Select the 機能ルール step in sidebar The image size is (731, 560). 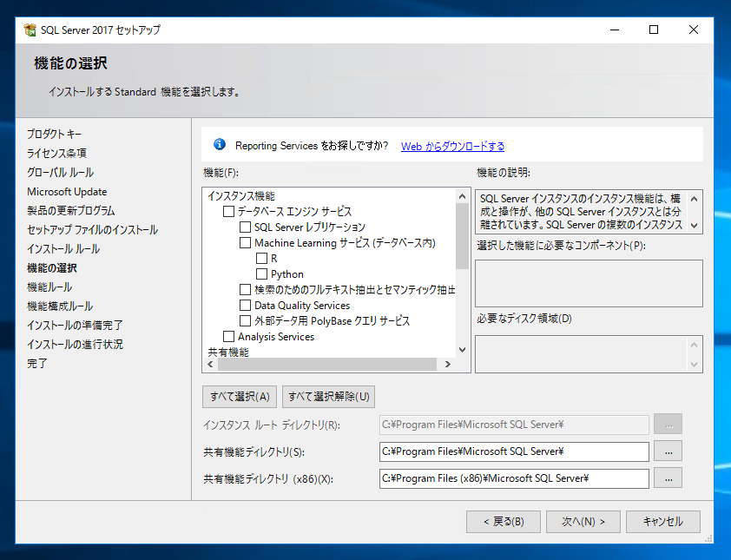tap(49, 287)
